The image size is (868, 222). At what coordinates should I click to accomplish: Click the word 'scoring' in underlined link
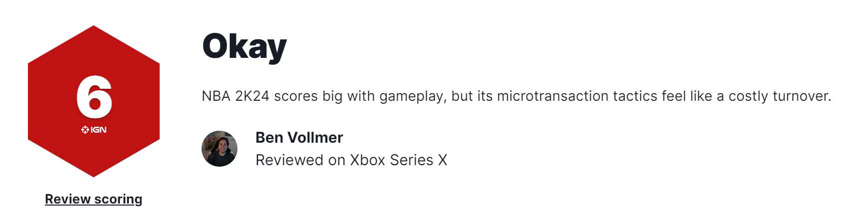[x=118, y=199]
